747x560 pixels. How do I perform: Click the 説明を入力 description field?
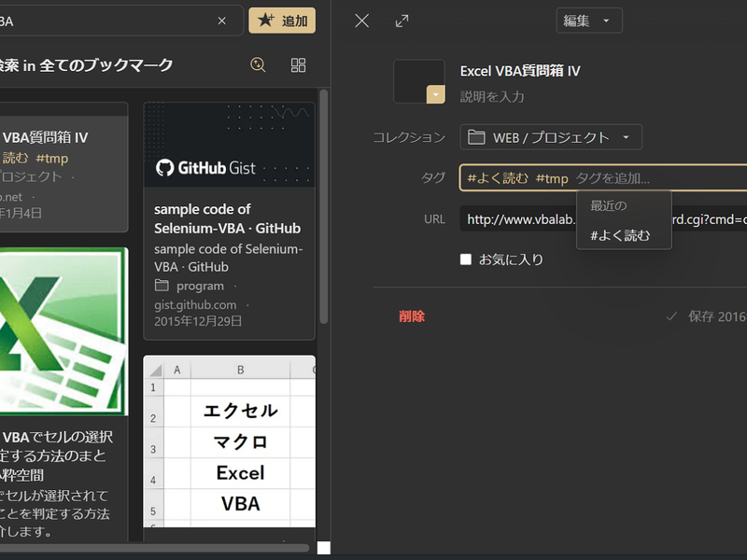pyautogui.click(x=492, y=96)
